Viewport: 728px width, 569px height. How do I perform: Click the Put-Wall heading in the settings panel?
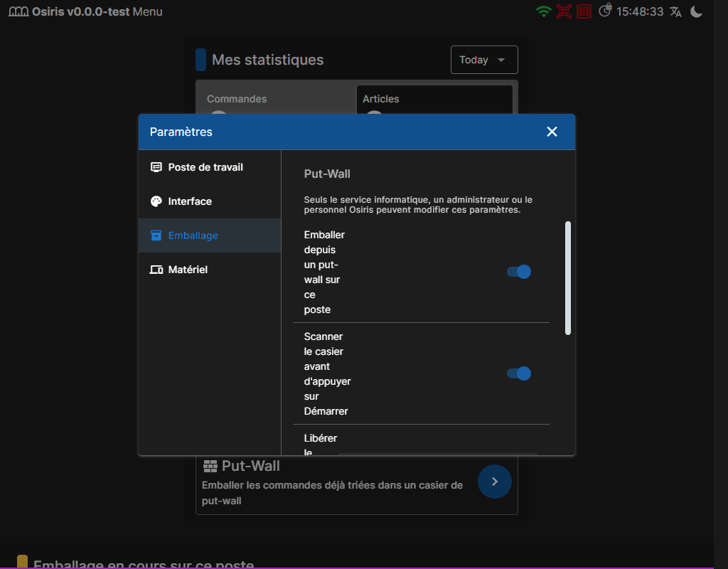pos(327,174)
